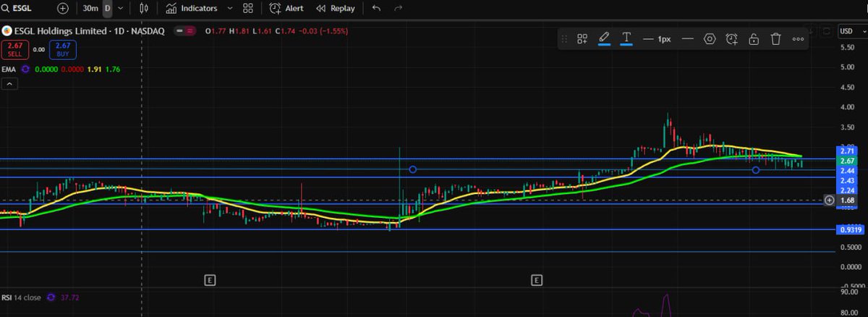Click purple icon beside RSI legend

(51, 297)
